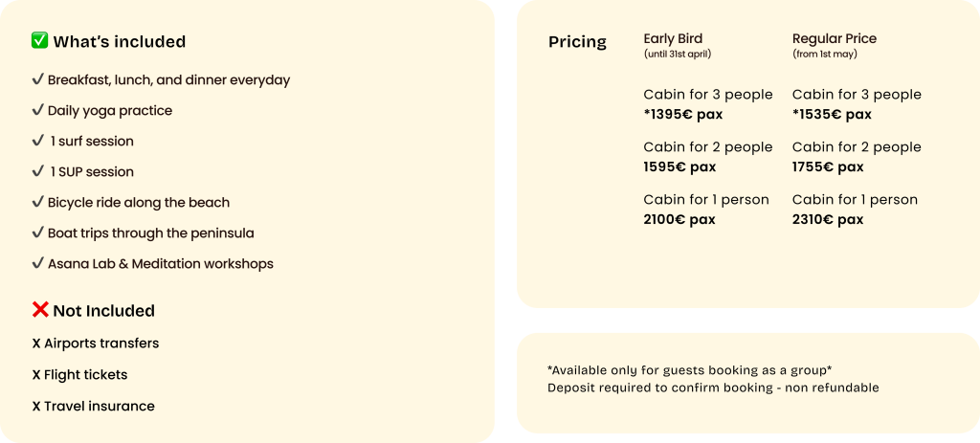The height and width of the screenshot is (443, 980).
Task: Select the Early Bird column heading
Action: tap(673, 39)
